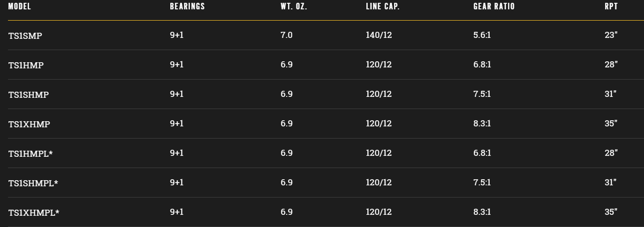Click the 5.6:1 gear ratio value
The height and width of the screenshot is (227, 644).
pyautogui.click(x=482, y=35)
